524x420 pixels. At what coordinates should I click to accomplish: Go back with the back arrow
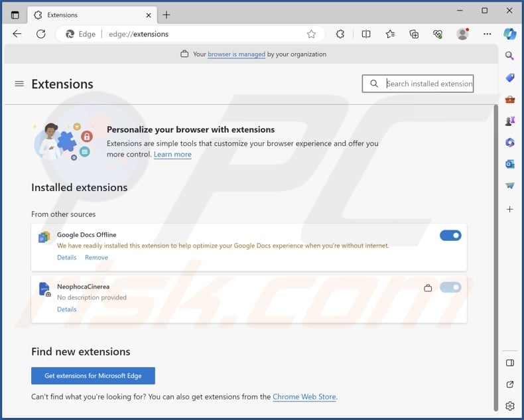17,34
